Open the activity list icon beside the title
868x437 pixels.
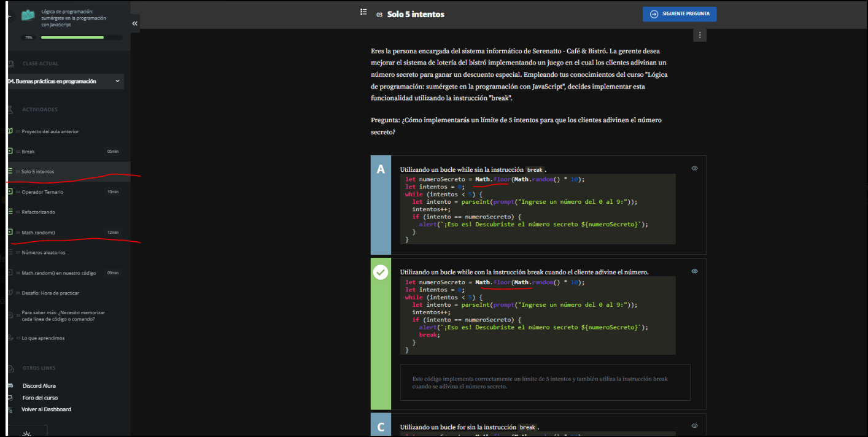(363, 12)
